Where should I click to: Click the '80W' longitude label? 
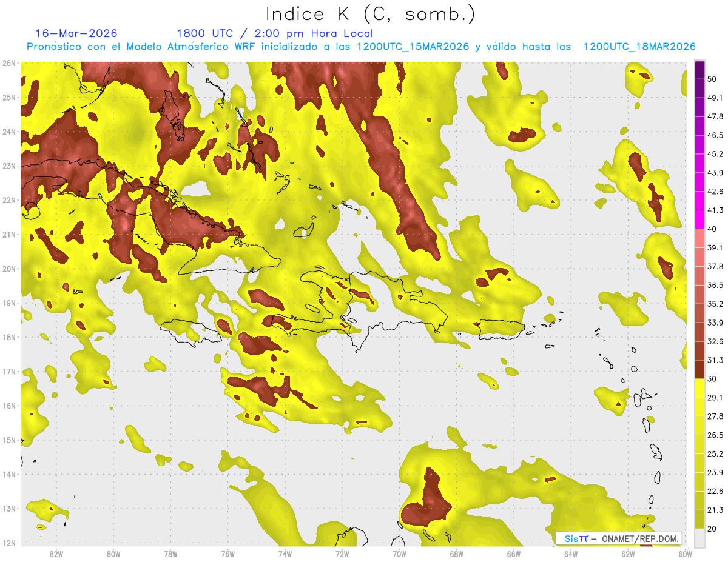pyautogui.click(x=113, y=554)
